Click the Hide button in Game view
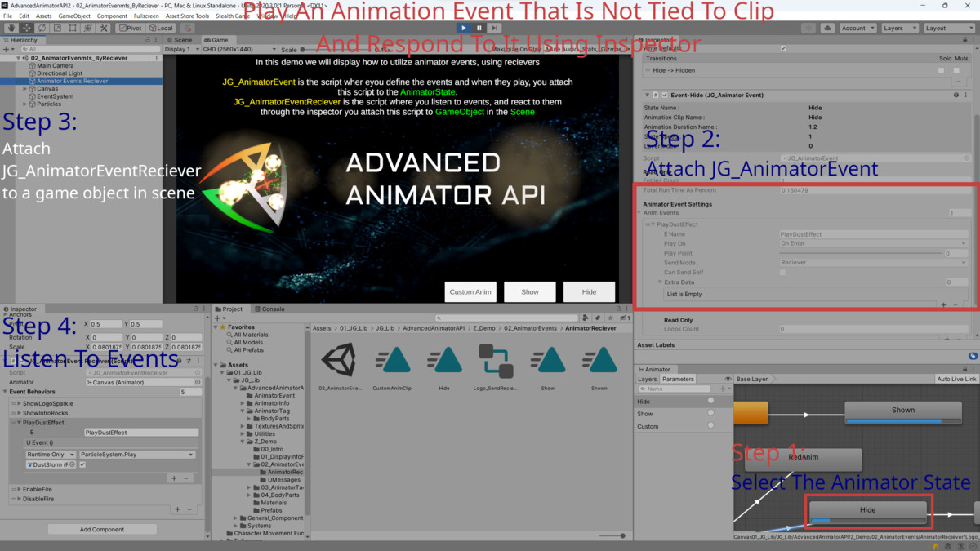 click(589, 292)
